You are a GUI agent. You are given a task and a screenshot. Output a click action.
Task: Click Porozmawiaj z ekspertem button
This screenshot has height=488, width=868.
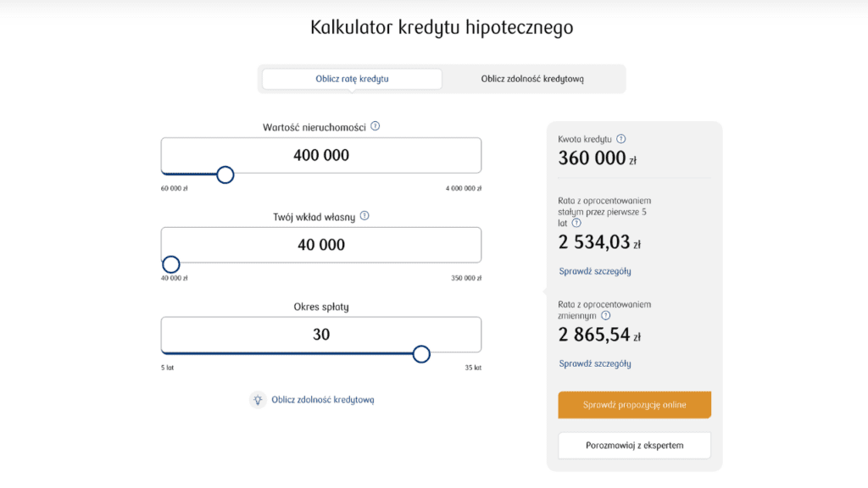pyautogui.click(x=634, y=446)
